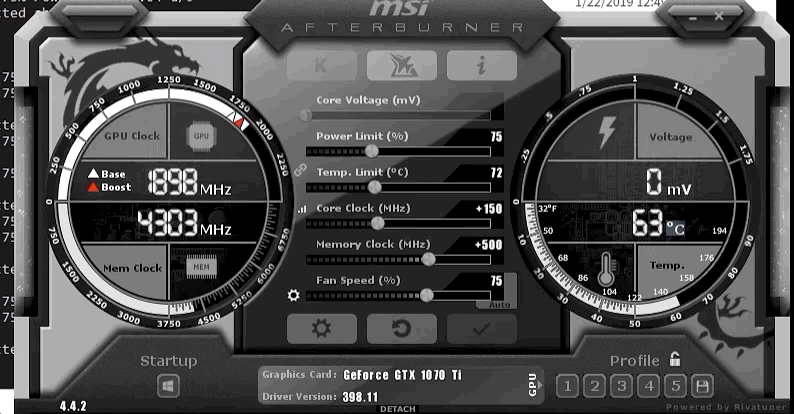Viewport: 794px width, 414px height.
Task: Click the Temp. label in the right gauge
Action: [x=667, y=266]
